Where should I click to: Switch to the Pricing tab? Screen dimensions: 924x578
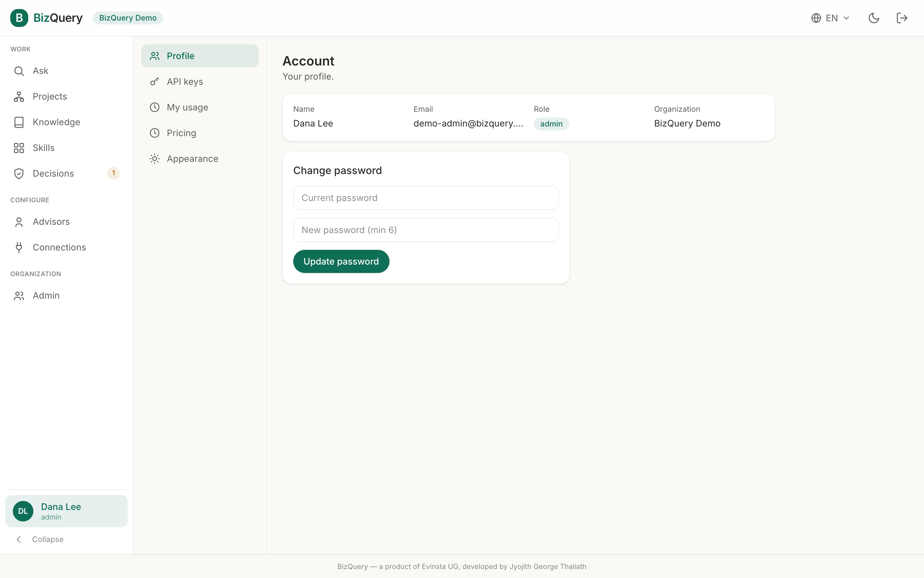(200, 133)
